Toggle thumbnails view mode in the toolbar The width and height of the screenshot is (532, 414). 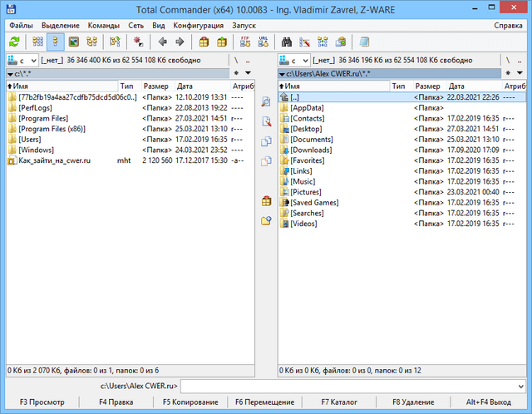pyautogui.click(x=73, y=42)
